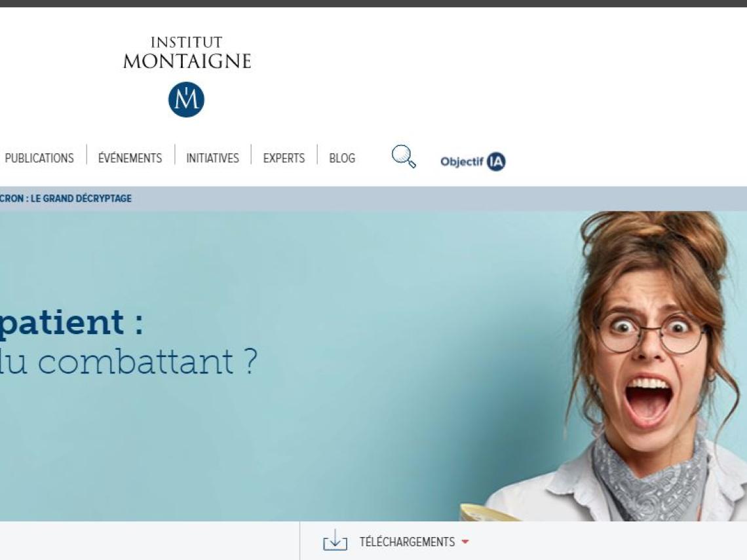
Task: Follow the Le Grand Décryptage banner link
Action: pos(66,198)
